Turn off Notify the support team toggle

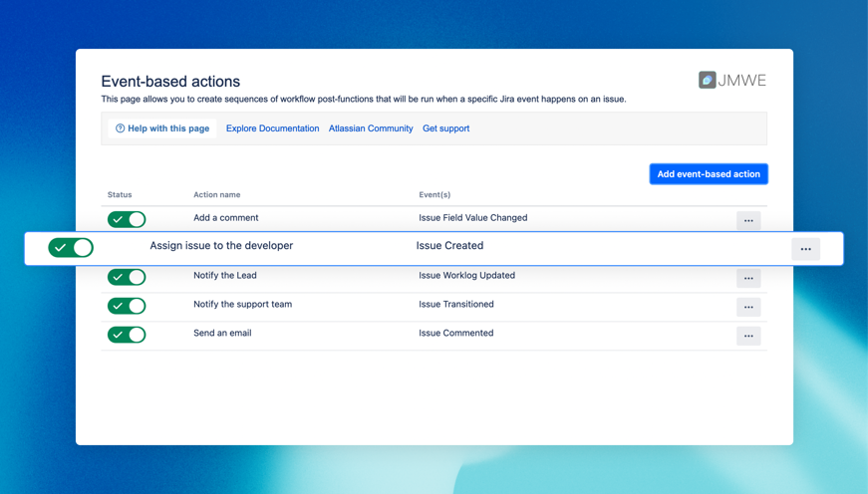127,306
